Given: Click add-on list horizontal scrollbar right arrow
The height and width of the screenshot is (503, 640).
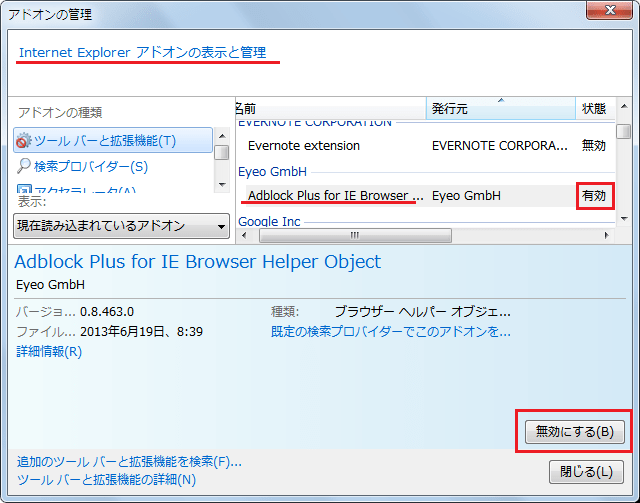Looking at the screenshot, I should 607,236.
